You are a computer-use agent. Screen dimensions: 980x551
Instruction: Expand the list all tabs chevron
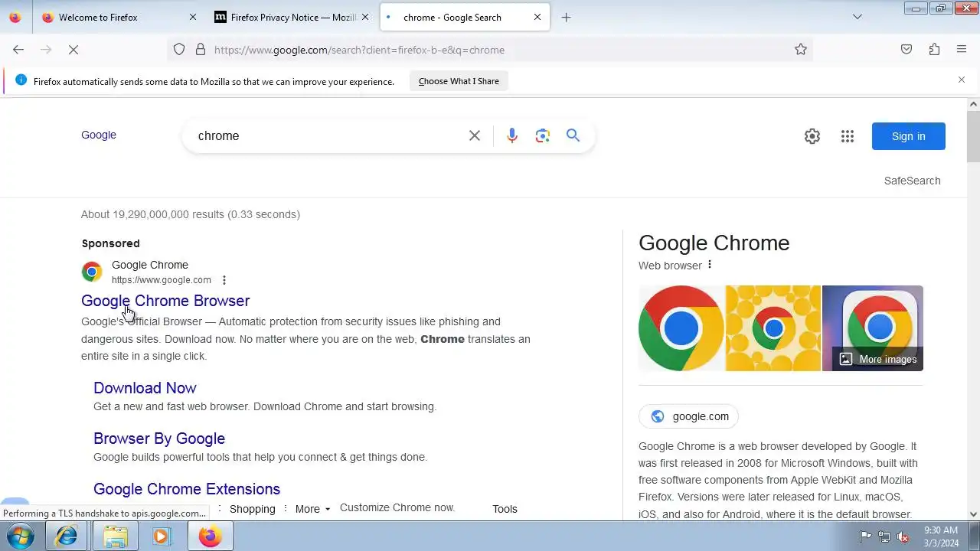(857, 17)
